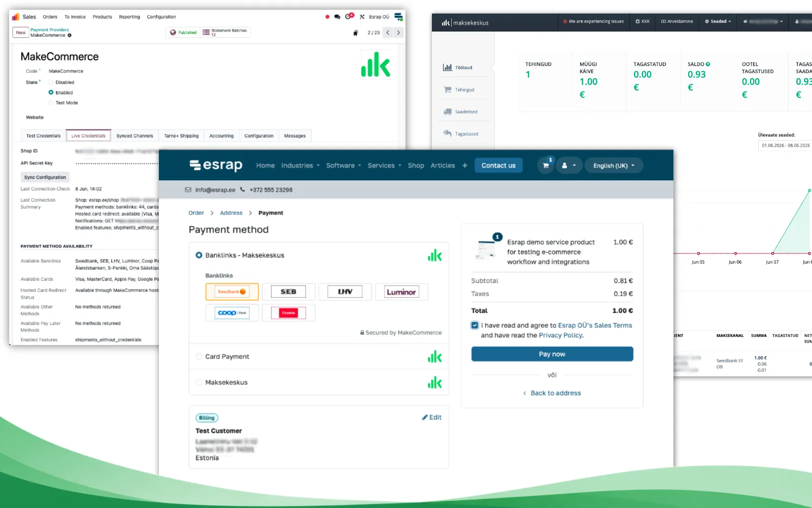
Task: Click the maksekeskus logo in dashboard header
Action: coord(465,23)
